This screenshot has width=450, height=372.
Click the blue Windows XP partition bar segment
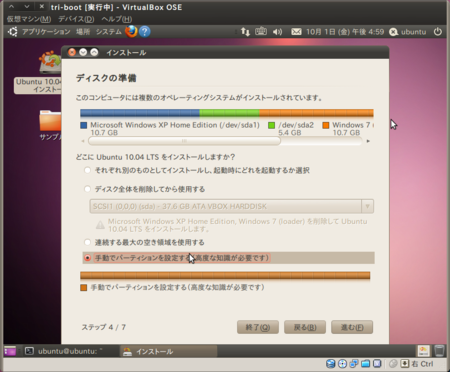tap(140, 113)
